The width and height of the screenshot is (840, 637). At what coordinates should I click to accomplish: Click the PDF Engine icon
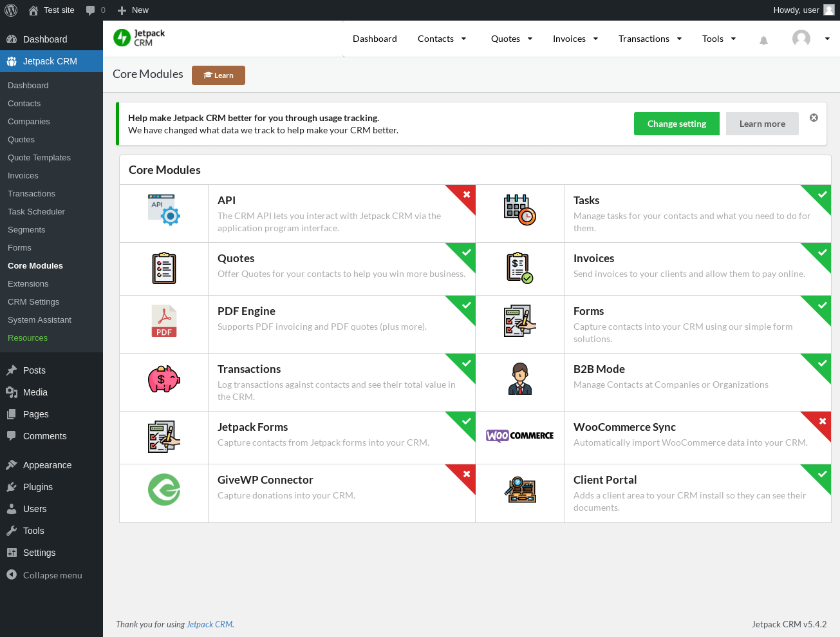tap(164, 321)
